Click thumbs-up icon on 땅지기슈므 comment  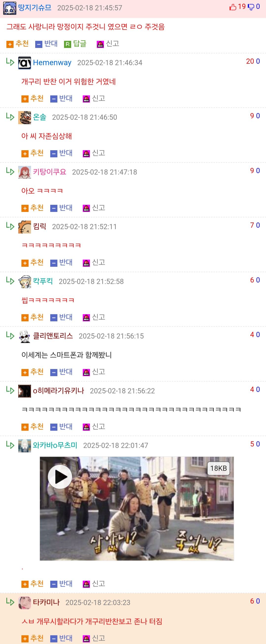coord(233,7)
